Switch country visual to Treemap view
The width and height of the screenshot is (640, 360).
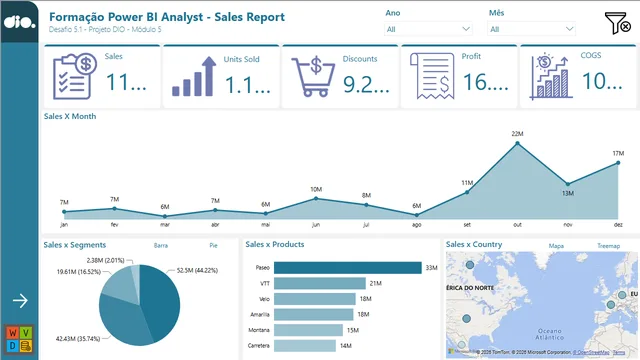[609, 246]
